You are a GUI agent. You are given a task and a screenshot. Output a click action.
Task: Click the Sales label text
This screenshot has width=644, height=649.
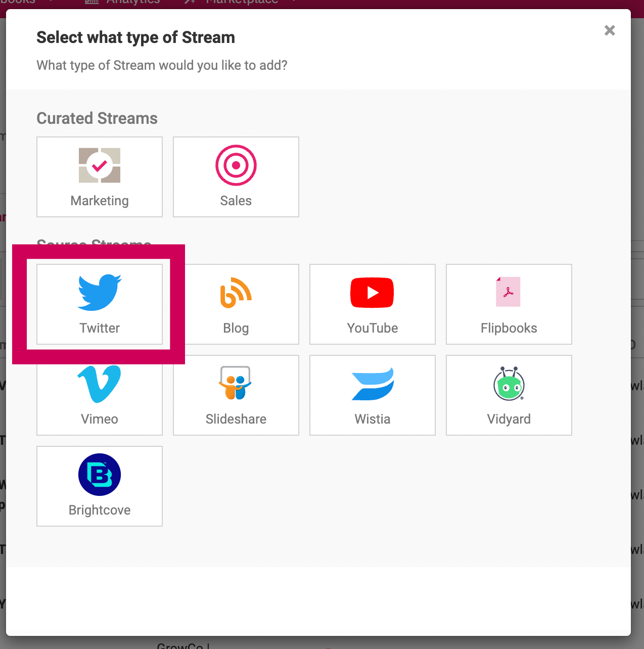click(x=236, y=201)
